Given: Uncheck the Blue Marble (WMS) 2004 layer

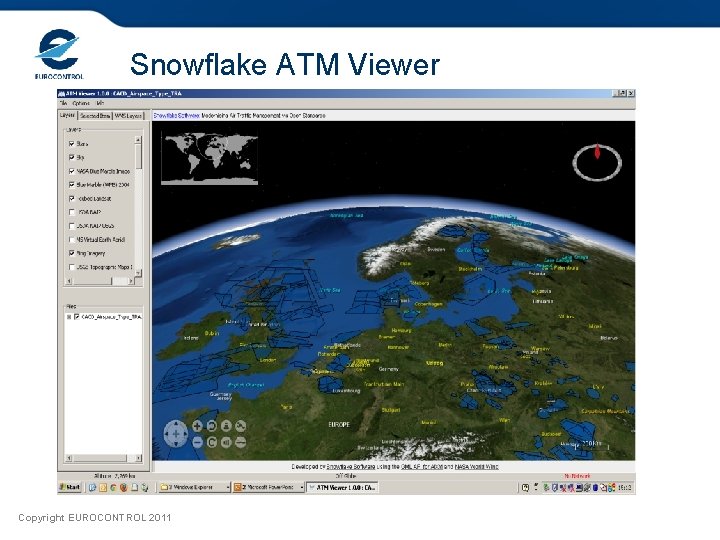Looking at the screenshot, I should click(72, 185).
